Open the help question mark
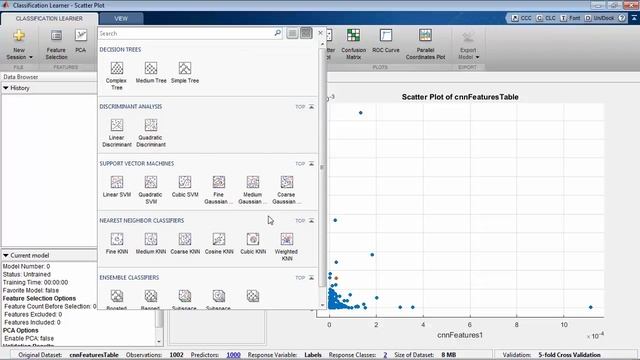 (x=622, y=18)
